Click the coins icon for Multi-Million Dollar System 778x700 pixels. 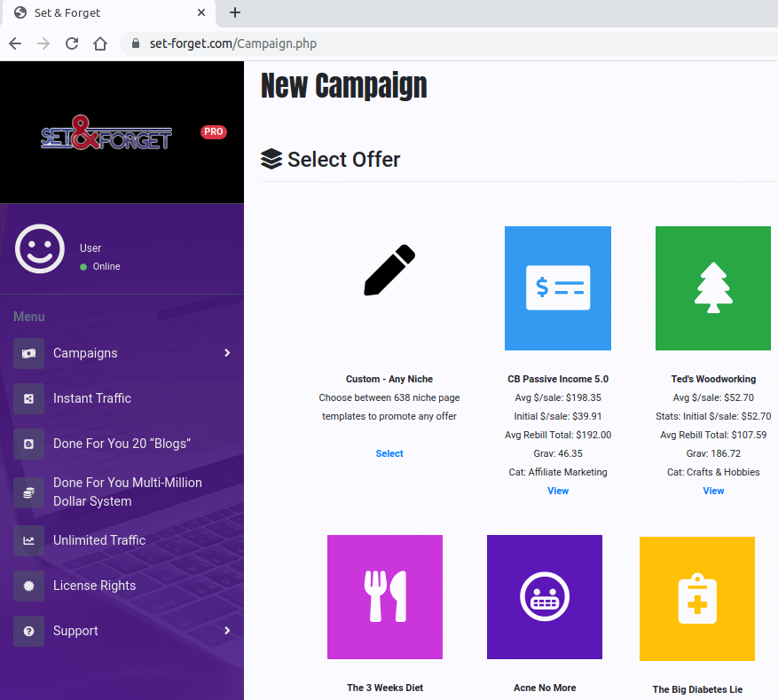[x=28, y=492]
